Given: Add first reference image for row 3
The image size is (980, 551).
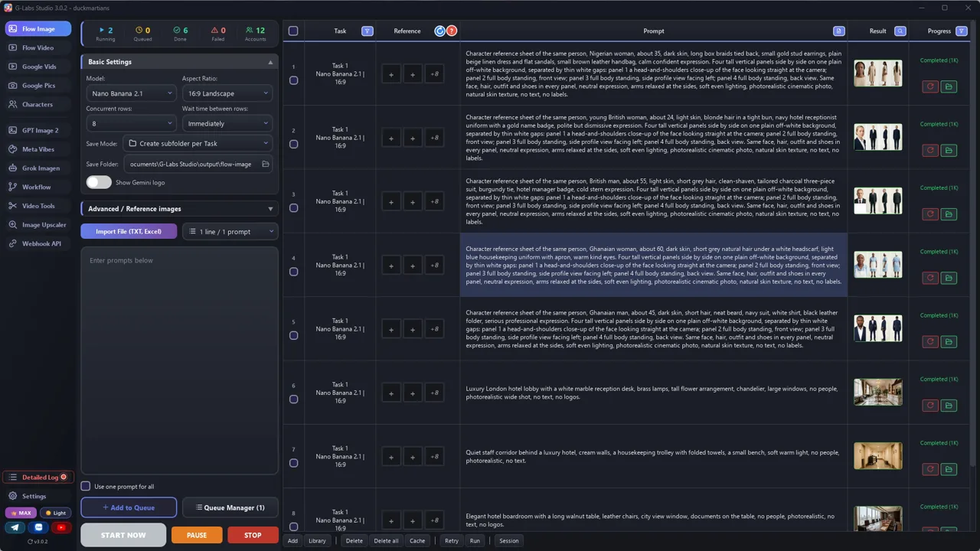Looking at the screenshot, I should [x=391, y=202].
